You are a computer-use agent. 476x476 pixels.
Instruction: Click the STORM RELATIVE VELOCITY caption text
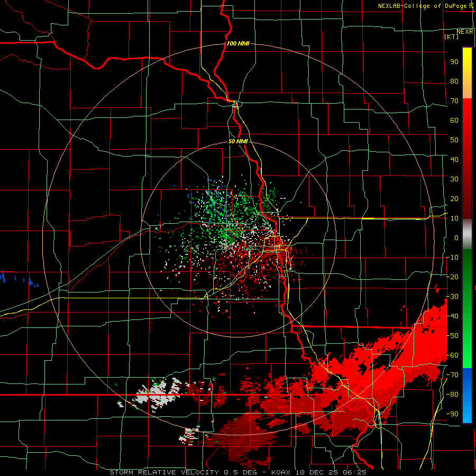pos(164,472)
